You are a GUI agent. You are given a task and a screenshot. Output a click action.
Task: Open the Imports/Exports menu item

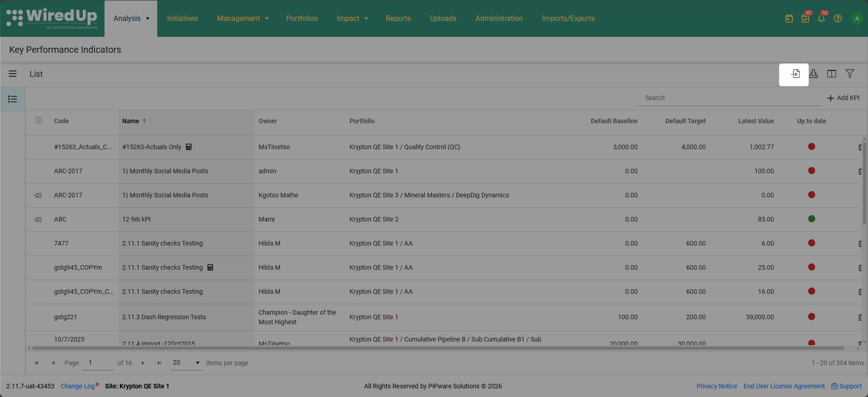click(x=568, y=19)
